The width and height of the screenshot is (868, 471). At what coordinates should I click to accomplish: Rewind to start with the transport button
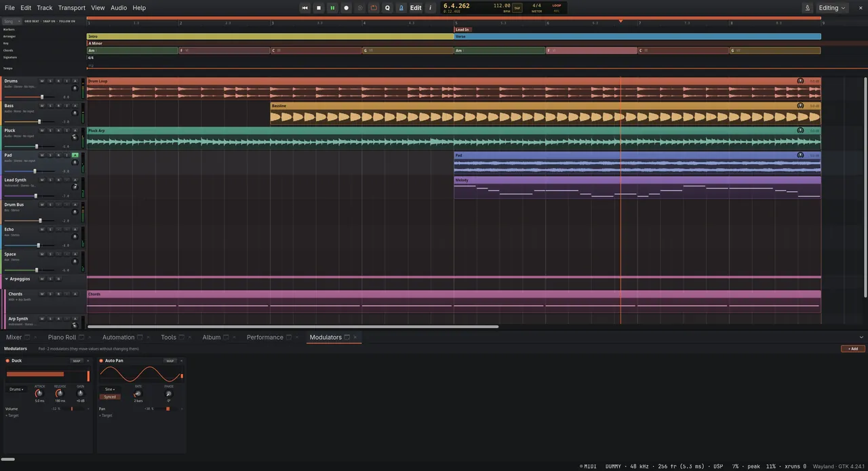click(x=305, y=8)
